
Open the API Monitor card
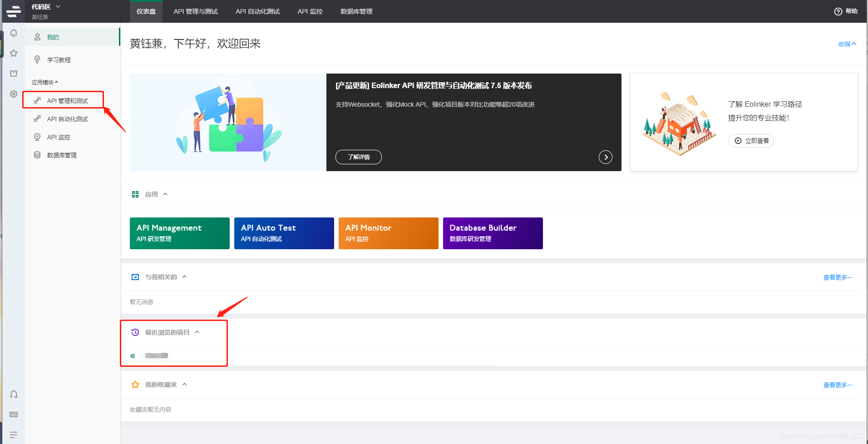pos(389,233)
